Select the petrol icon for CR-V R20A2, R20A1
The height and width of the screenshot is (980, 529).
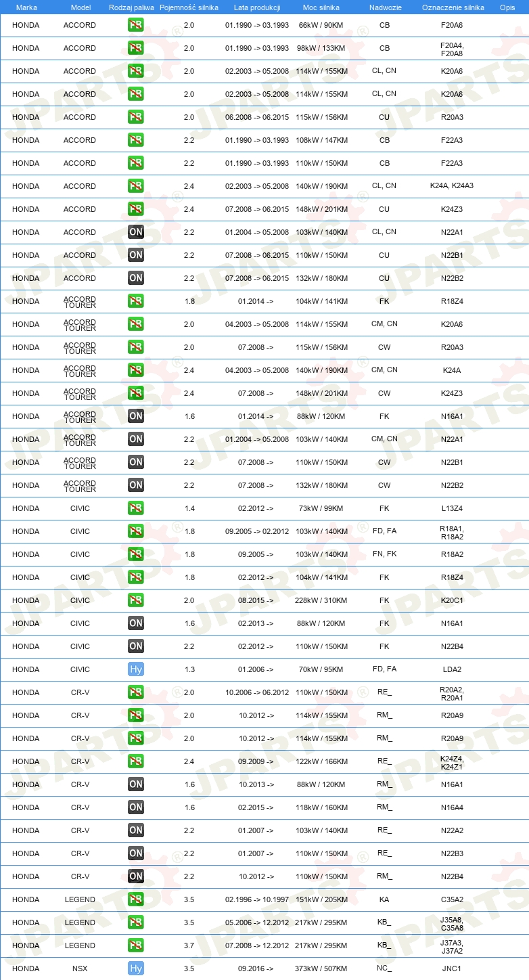point(136,692)
